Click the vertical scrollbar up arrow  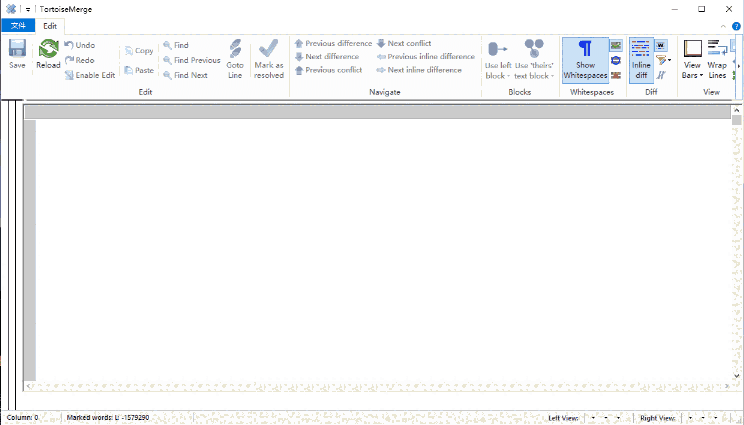(736, 110)
